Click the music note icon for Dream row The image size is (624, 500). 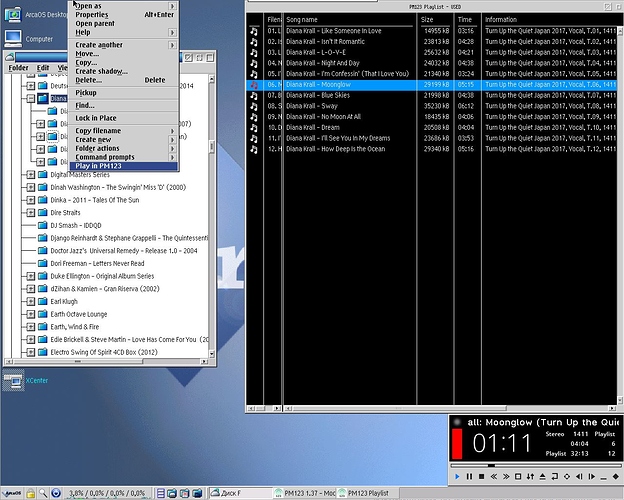(254, 127)
